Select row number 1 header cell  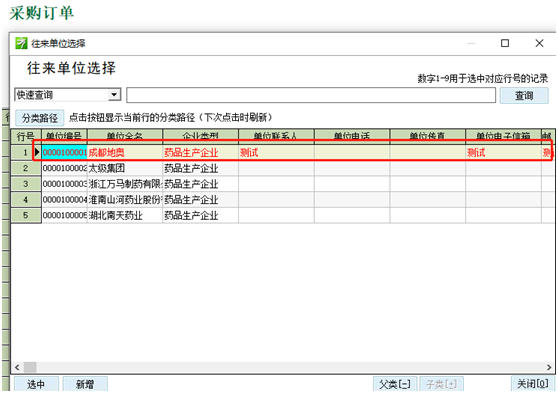point(26,153)
